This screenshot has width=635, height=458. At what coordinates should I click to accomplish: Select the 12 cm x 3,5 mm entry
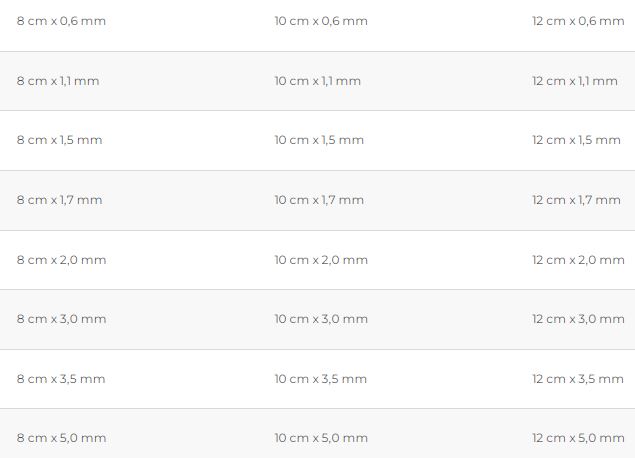click(578, 379)
